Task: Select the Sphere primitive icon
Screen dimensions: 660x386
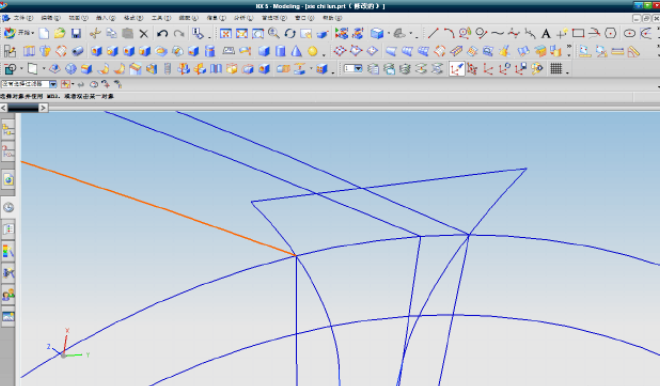Action: 312,51
